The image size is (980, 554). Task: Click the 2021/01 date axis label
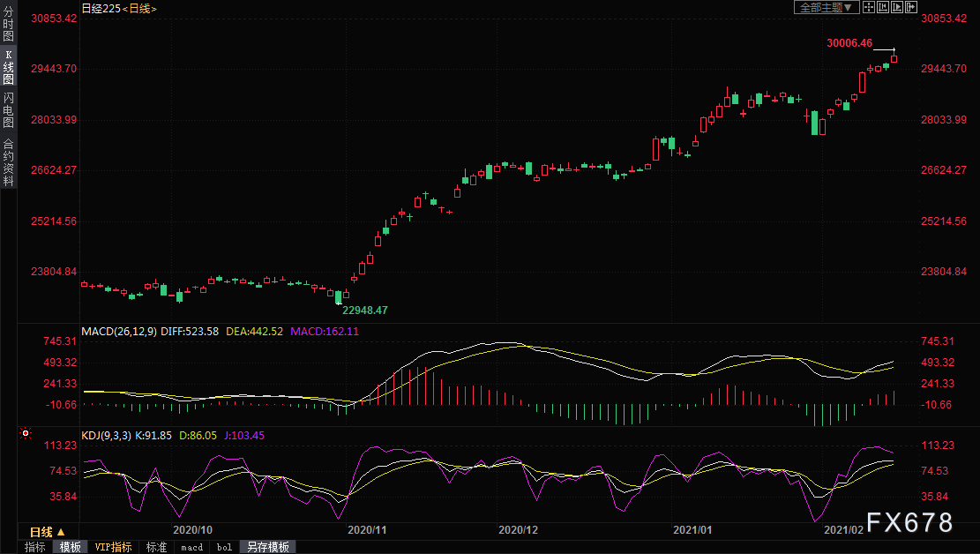point(692,529)
